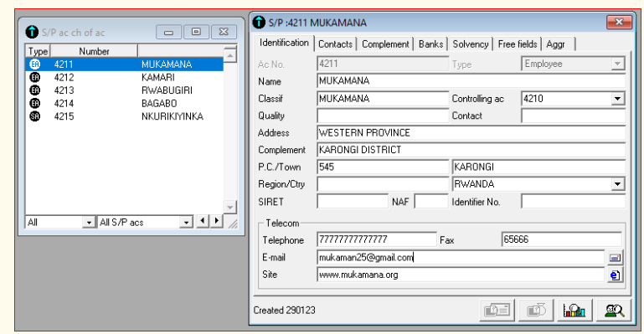
Task: Open the website icon beside Site field
Action: click(615, 275)
